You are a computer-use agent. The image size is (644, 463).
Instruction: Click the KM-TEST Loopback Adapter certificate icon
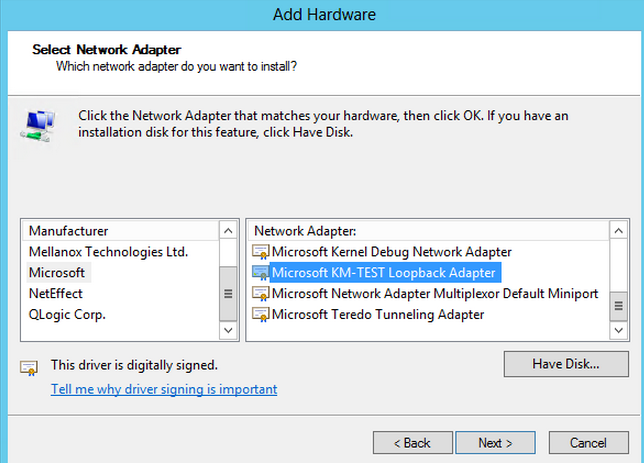click(260, 273)
